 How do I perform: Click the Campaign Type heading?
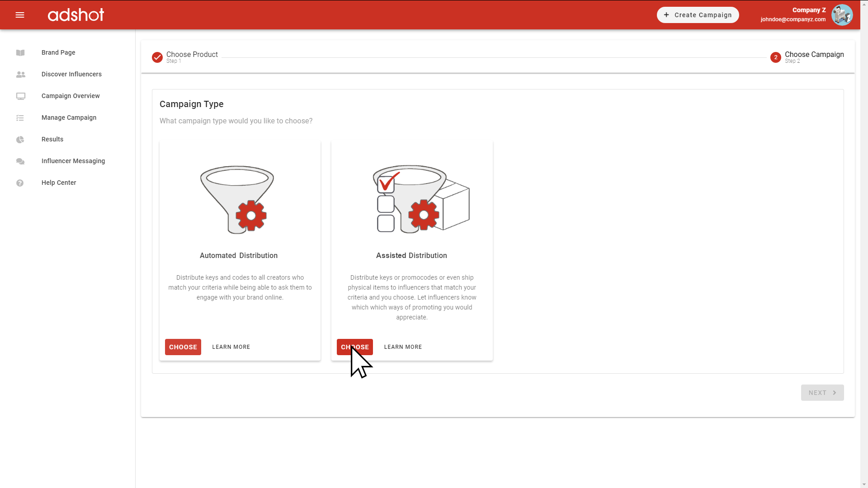tap(192, 104)
